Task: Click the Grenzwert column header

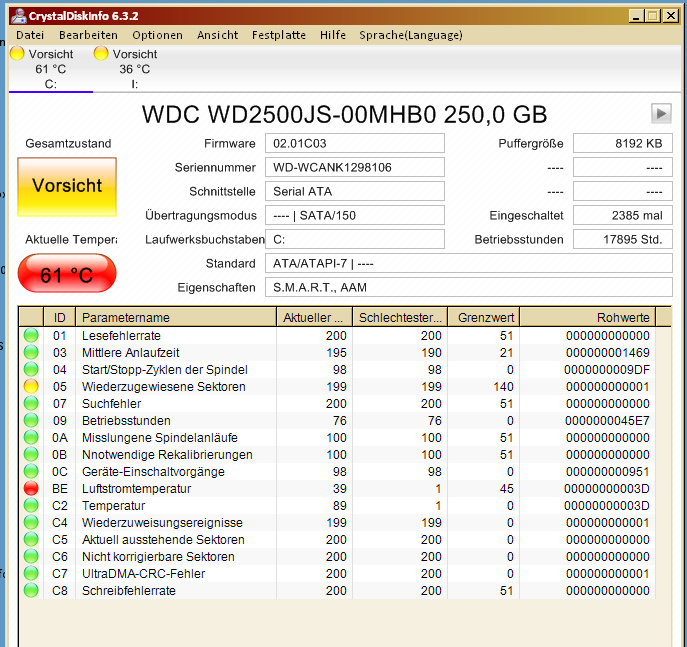Action: click(x=483, y=317)
